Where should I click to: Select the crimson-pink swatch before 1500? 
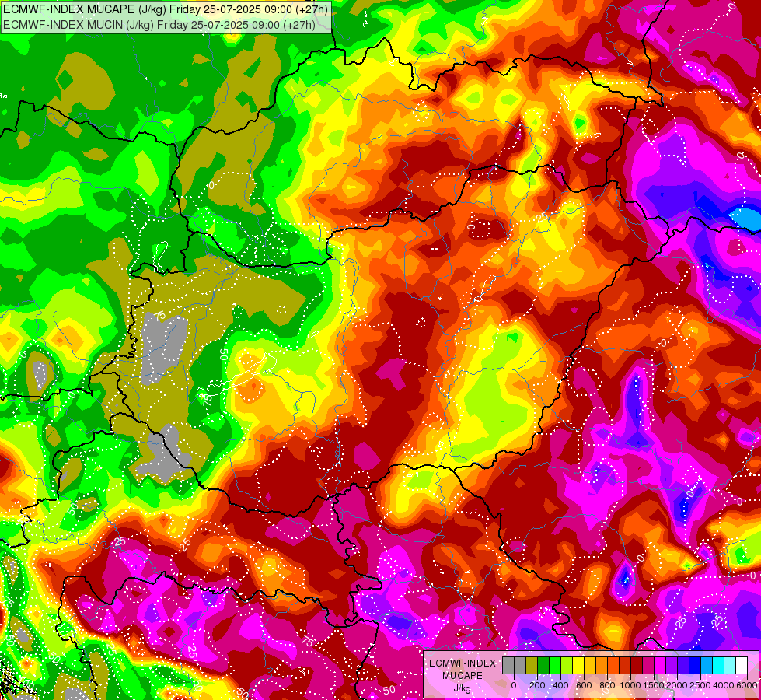[649, 665]
